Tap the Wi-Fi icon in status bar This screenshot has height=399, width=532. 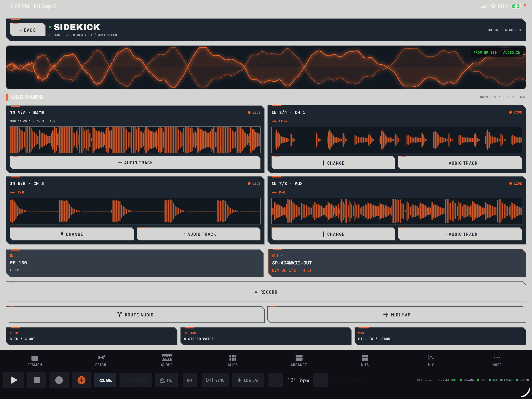[493, 6]
